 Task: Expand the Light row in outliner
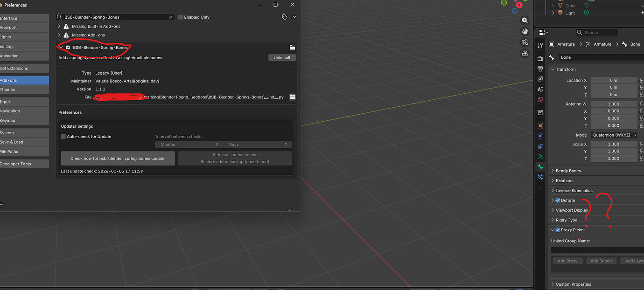[553, 13]
